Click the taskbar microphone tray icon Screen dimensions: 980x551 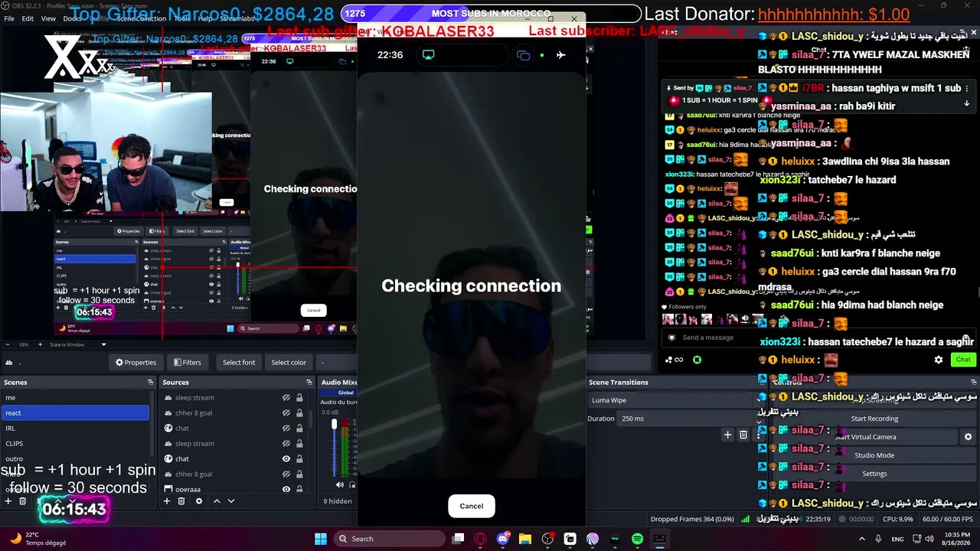pyautogui.click(x=879, y=539)
